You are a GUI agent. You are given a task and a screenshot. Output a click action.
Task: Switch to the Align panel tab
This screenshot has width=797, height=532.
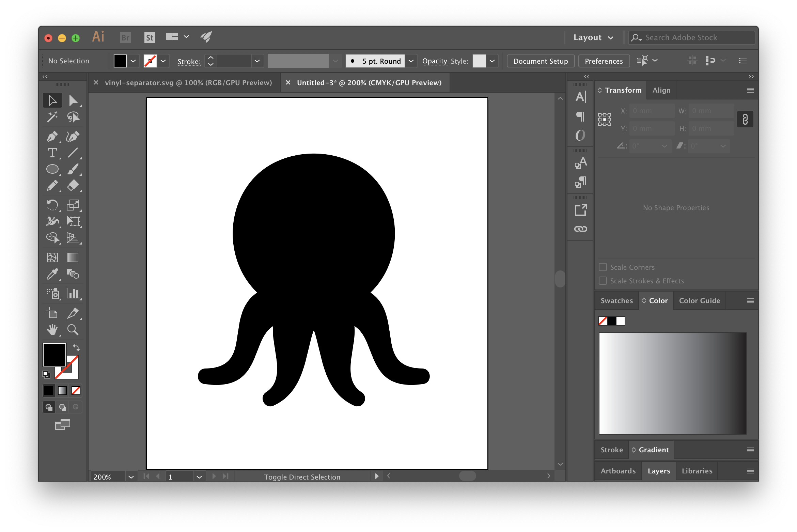[661, 90]
